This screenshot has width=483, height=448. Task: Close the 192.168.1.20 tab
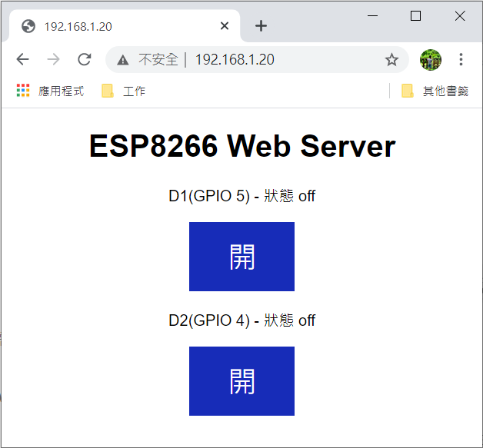click(x=225, y=26)
